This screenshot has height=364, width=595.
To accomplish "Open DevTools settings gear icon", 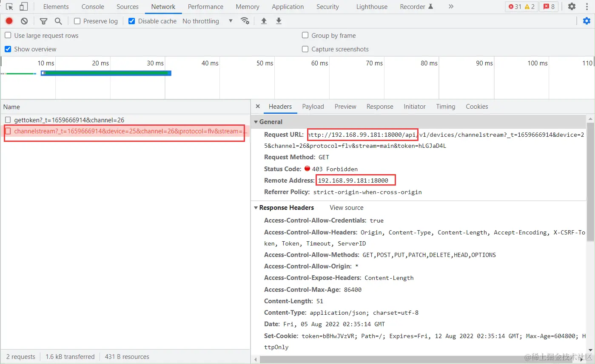I will pos(572,7).
